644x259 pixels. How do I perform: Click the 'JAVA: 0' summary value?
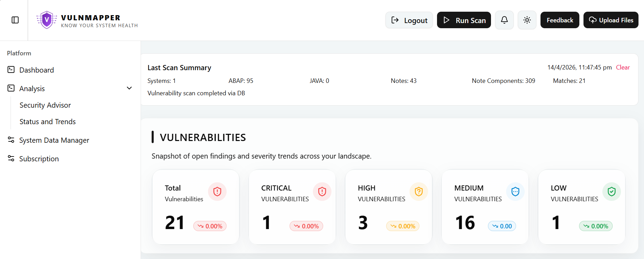coord(319,81)
